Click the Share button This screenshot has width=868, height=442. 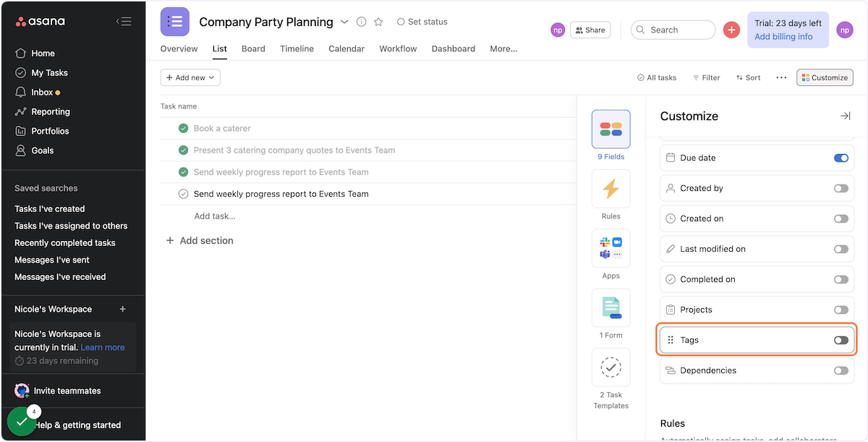[x=590, y=30]
